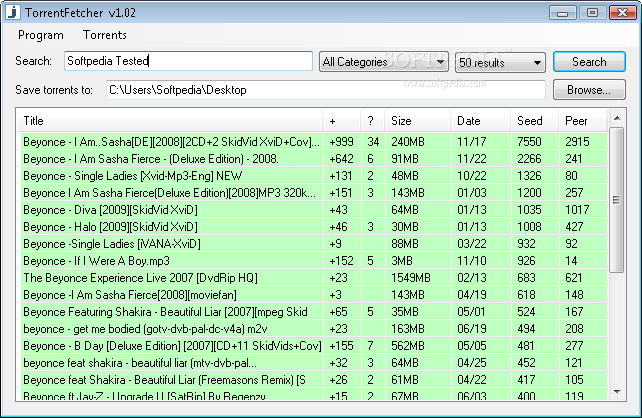Select Beyonce Featuring Shakira - Beautiful Liar [2007] row
The height and width of the screenshot is (418, 642).
[x=314, y=312]
